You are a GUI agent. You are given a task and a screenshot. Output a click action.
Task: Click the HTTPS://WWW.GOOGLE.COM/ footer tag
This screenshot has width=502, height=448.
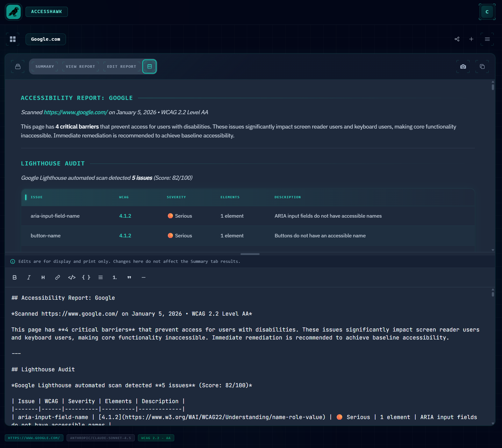coord(34,438)
